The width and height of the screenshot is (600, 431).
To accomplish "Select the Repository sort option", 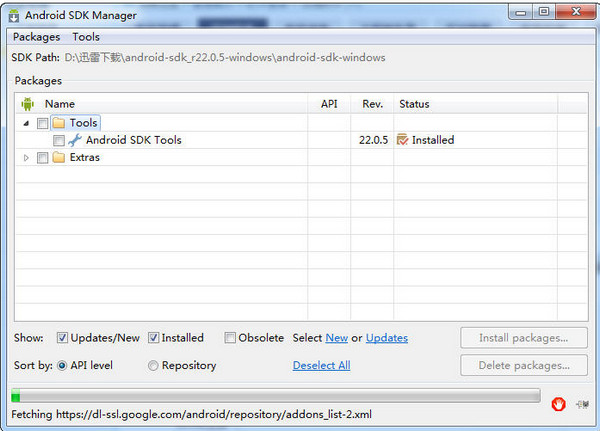I will [x=153, y=365].
